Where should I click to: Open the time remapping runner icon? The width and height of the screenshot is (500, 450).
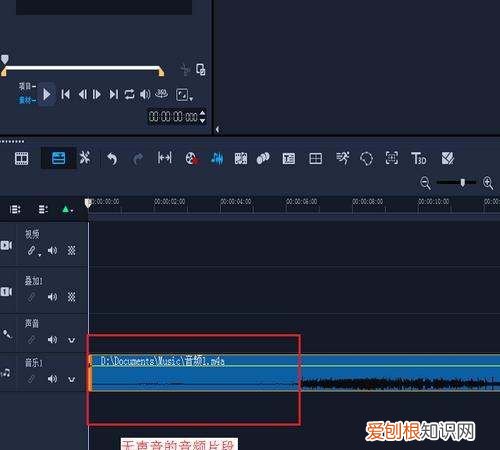click(343, 158)
